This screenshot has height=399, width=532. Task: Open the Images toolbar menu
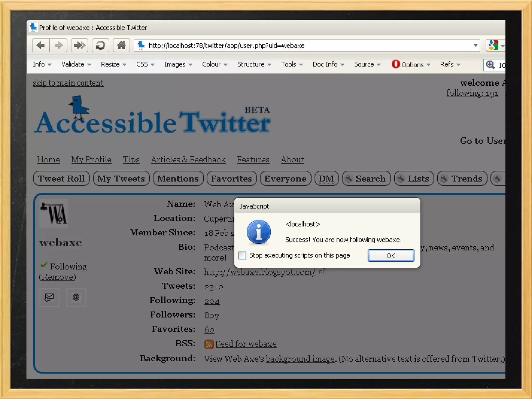click(x=178, y=64)
